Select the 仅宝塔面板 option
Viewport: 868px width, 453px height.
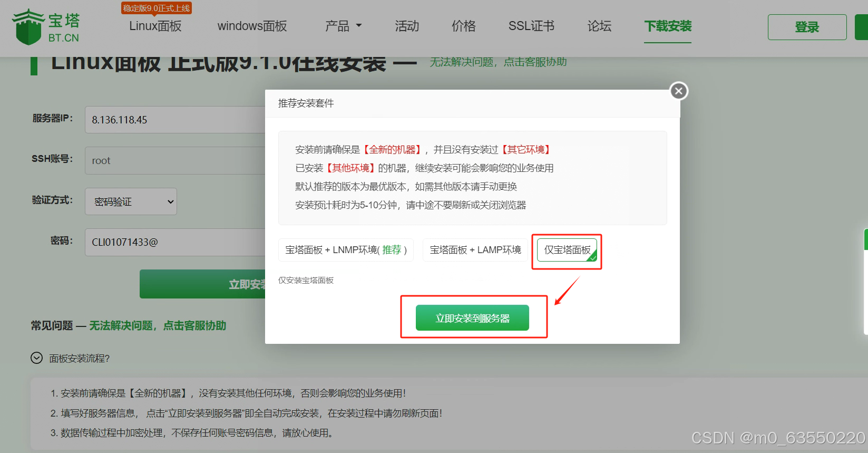[x=567, y=250]
